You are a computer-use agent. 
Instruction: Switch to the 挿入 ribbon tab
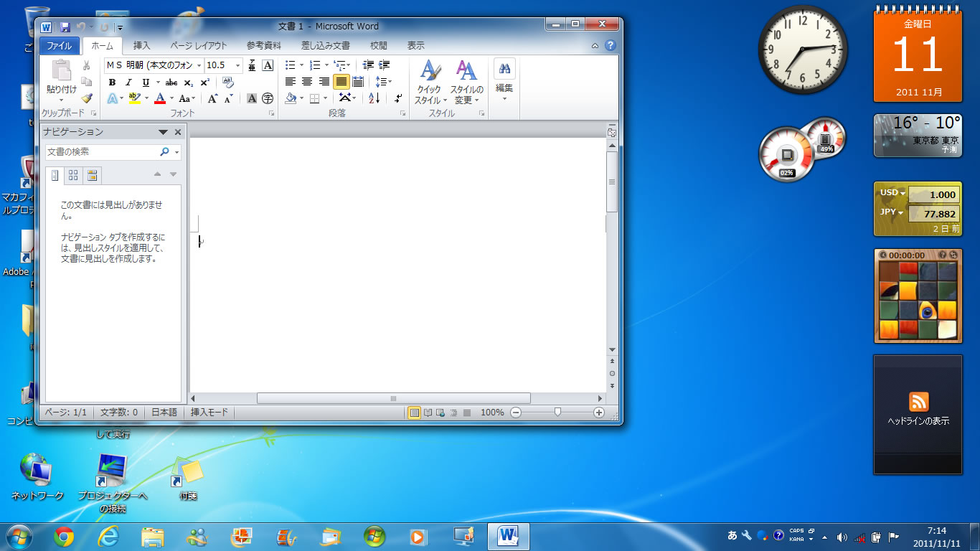point(142,45)
